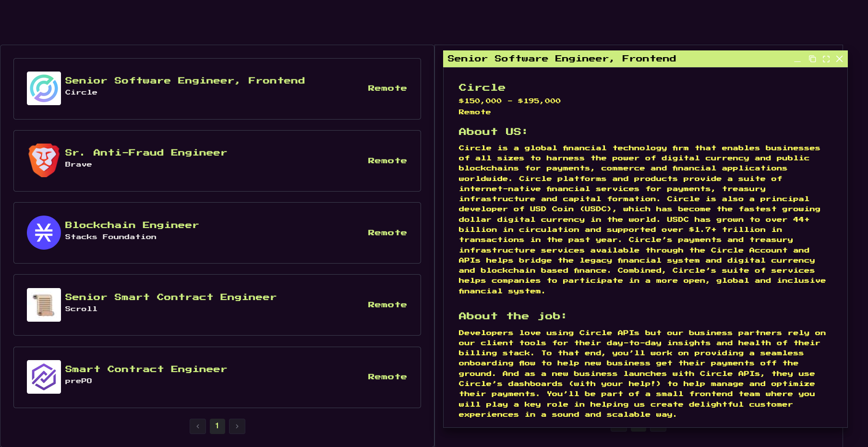Click the Circle company logo
This screenshot has height=447, width=868.
(x=44, y=88)
